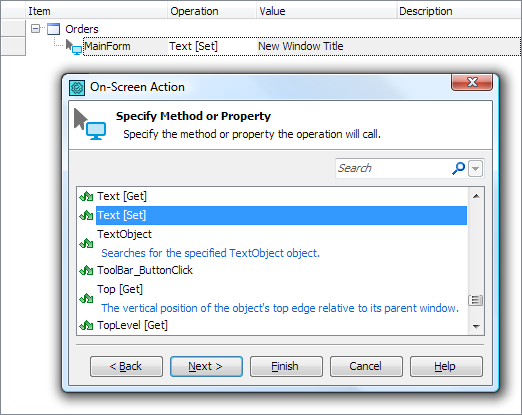Click the magnifier search icon
522x415 pixels.
[x=458, y=168]
